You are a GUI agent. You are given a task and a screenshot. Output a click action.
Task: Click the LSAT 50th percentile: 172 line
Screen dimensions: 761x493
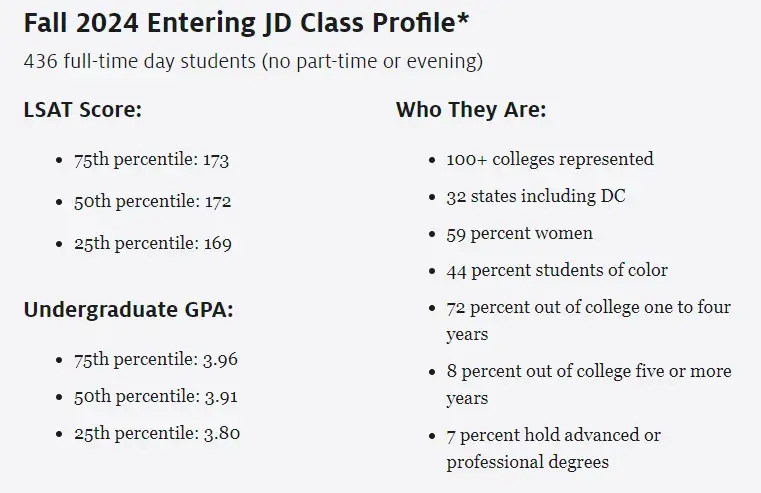click(x=152, y=201)
